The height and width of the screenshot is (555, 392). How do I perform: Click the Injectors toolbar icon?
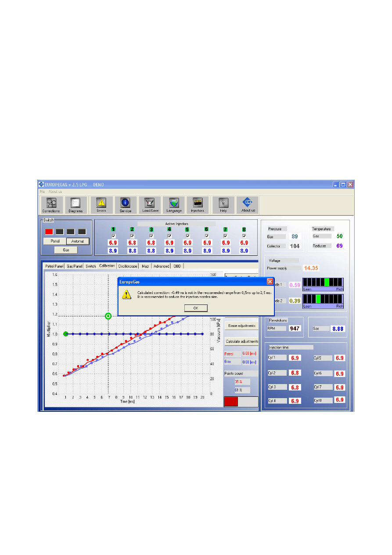click(198, 205)
